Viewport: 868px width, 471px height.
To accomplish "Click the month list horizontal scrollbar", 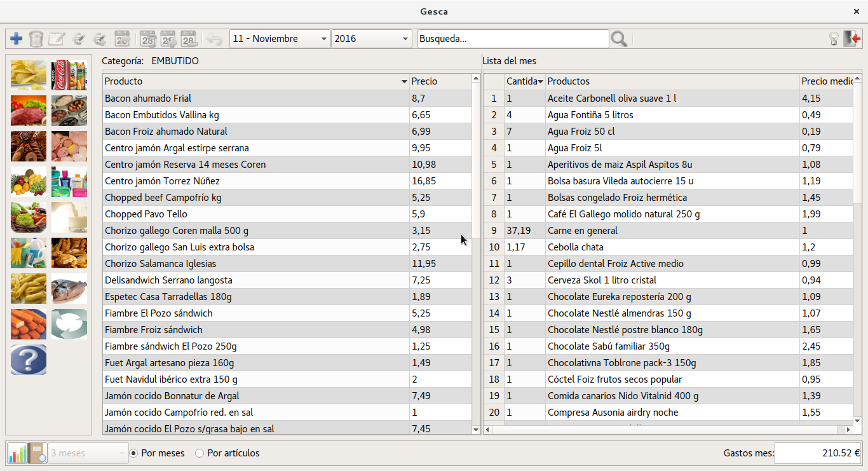I will 667,430.
